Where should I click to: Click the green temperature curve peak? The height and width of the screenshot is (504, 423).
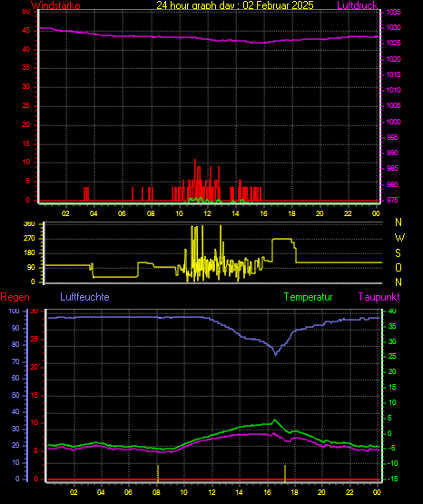tap(274, 420)
